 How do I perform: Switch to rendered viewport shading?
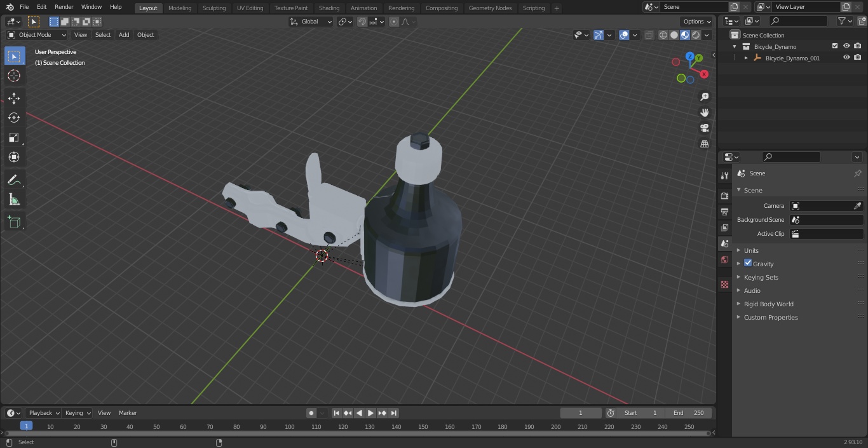696,35
